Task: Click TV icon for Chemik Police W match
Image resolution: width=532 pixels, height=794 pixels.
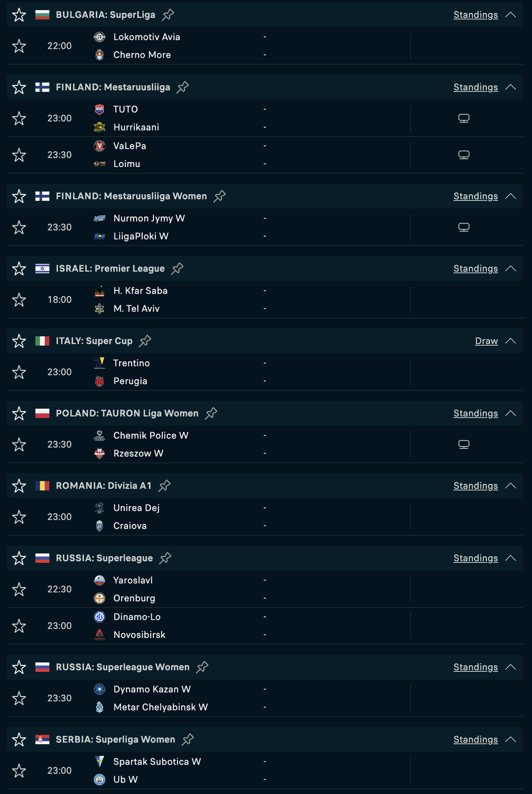Action: click(x=464, y=444)
